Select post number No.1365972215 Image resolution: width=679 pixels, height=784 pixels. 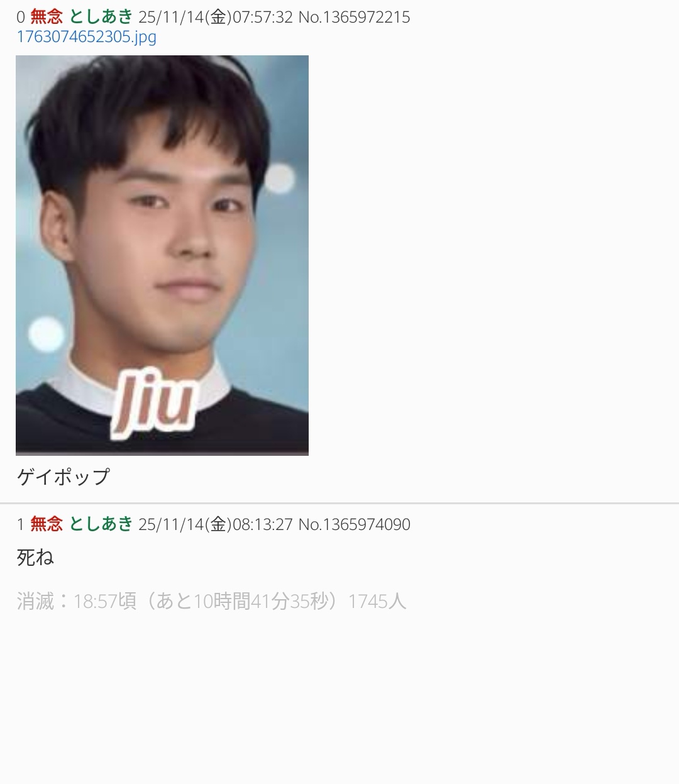click(x=354, y=17)
